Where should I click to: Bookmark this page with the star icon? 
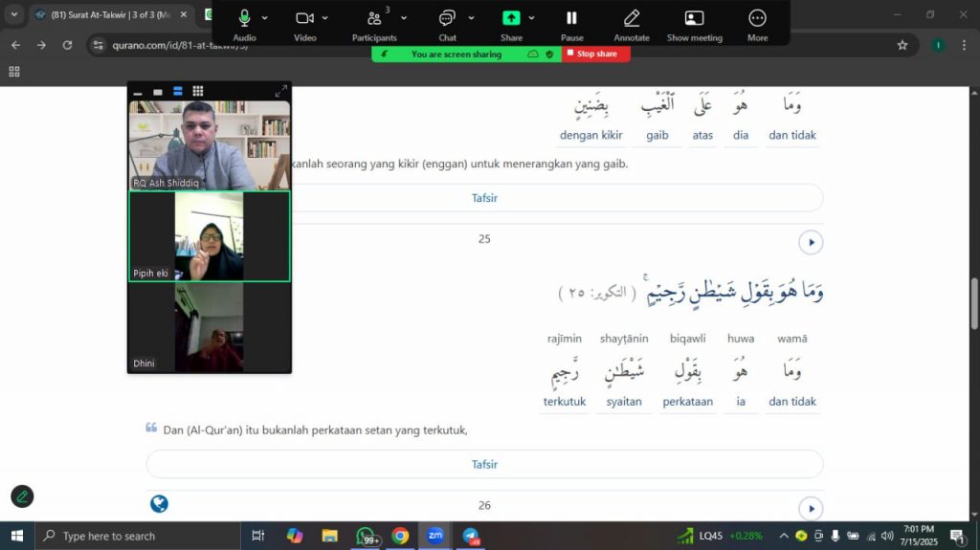click(902, 45)
